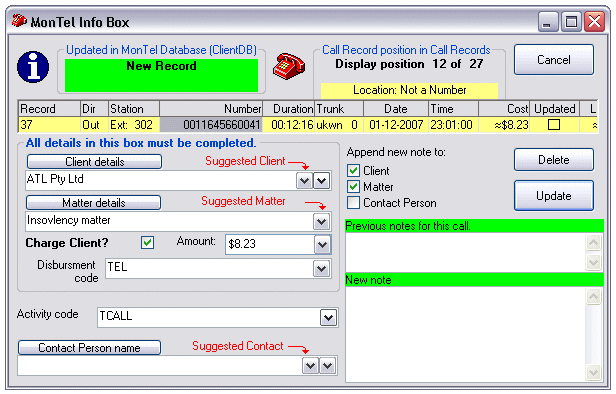Click time cell 23:01:00
The image size is (616, 394).
click(x=453, y=125)
